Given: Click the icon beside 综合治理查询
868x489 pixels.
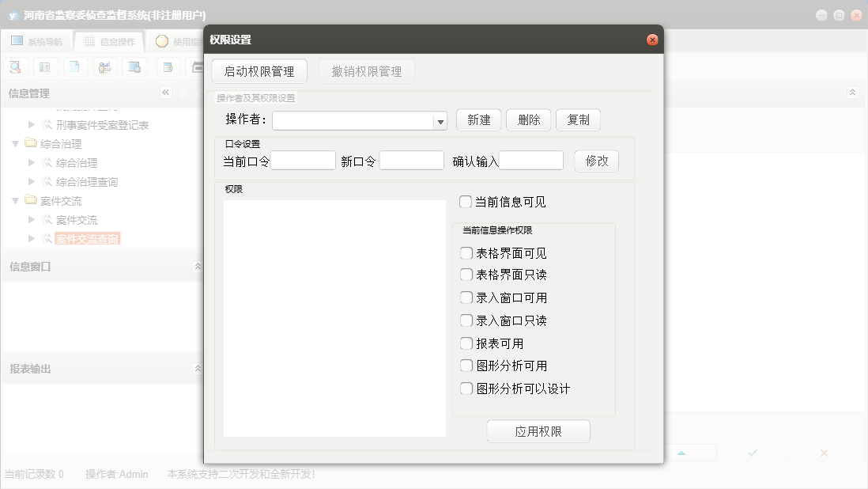Looking at the screenshot, I should coord(47,182).
